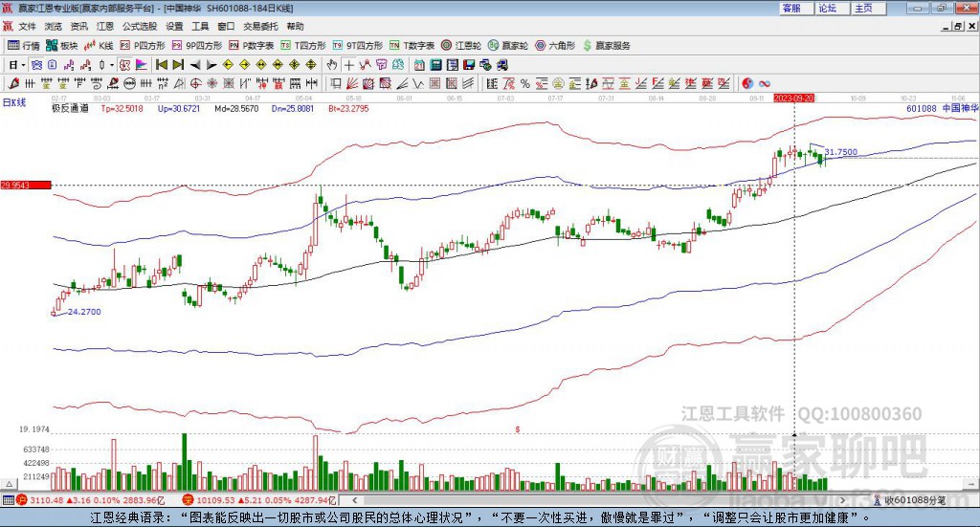The image size is (980, 527).
Task: Open the 文件 menu
Action: coord(27,26)
